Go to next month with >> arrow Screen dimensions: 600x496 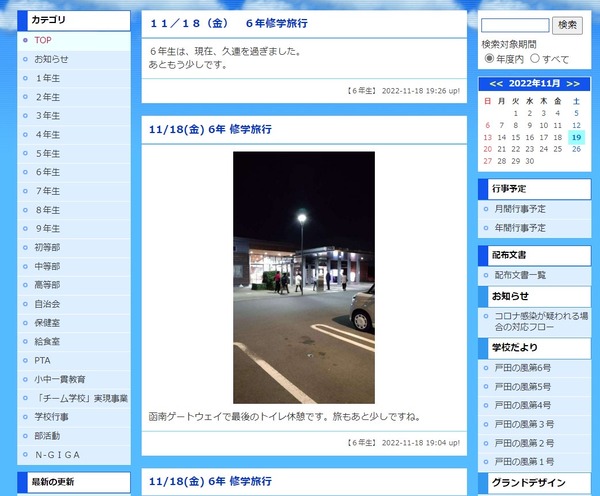pyautogui.click(x=573, y=84)
